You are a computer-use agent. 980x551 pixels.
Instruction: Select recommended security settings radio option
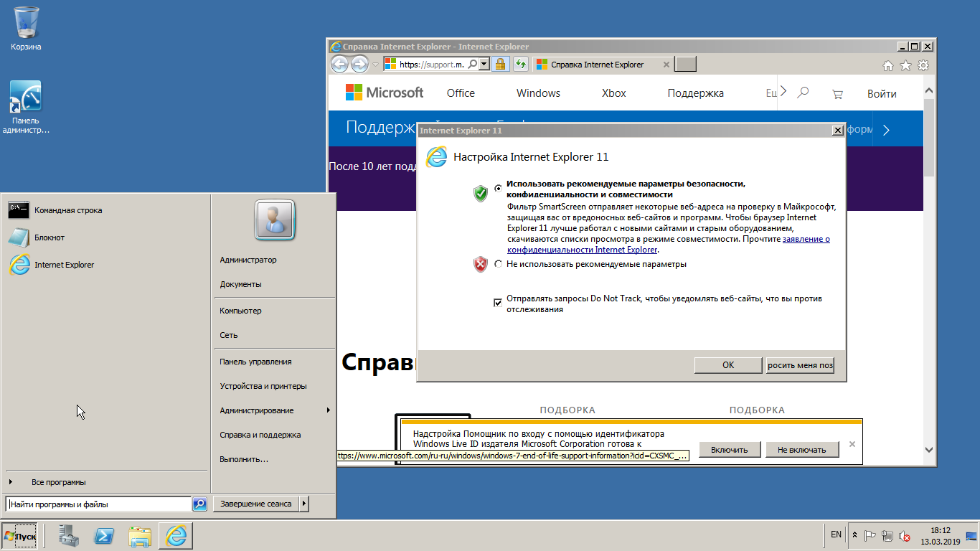(499, 188)
